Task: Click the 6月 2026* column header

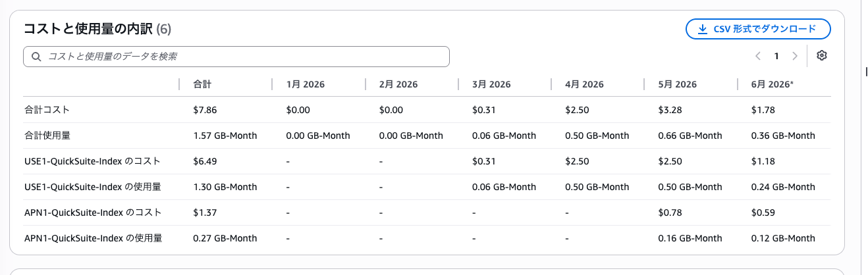Action: [x=773, y=84]
